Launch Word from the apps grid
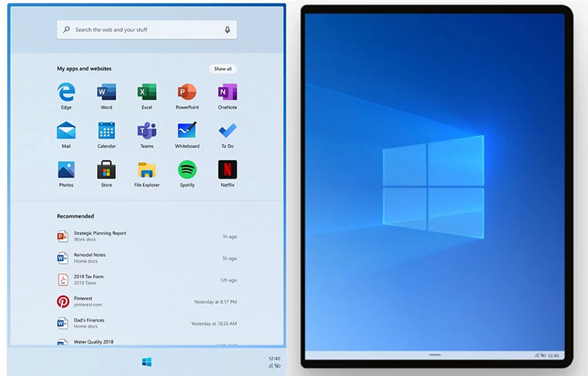588x376 pixels. point(106,92)
